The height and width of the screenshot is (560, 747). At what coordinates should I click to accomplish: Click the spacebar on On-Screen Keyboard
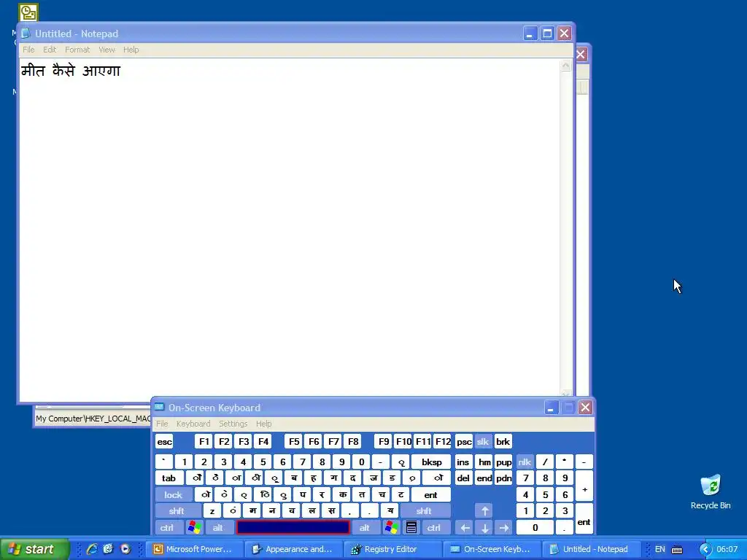click(x=293, y=527)
